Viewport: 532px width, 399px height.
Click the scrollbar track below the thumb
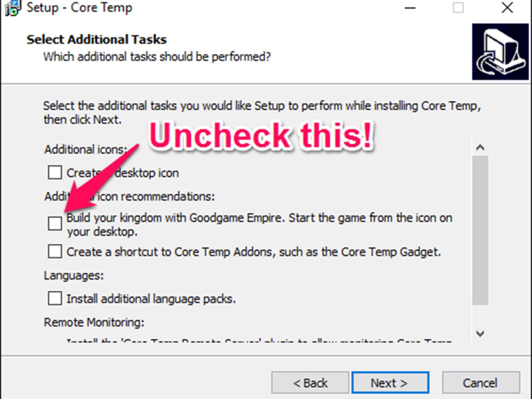click(x=480, y=316)
